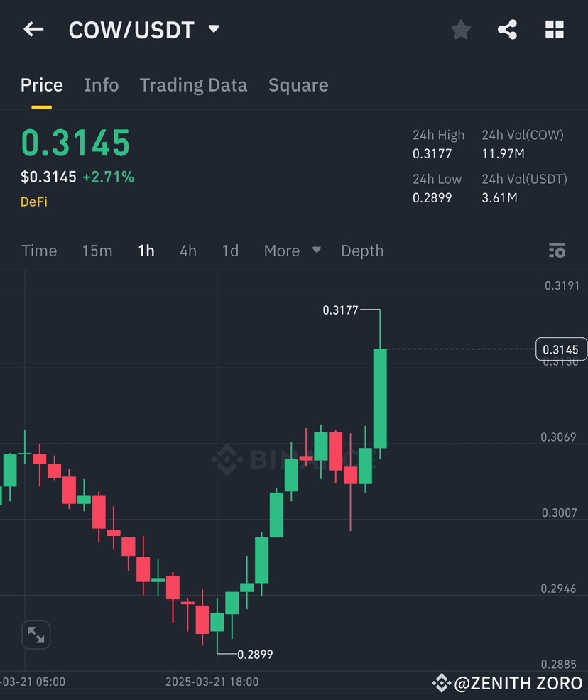This screenshot has width=588, height=700.
Task: Open chart indicator settings icon
Action: 557,251
